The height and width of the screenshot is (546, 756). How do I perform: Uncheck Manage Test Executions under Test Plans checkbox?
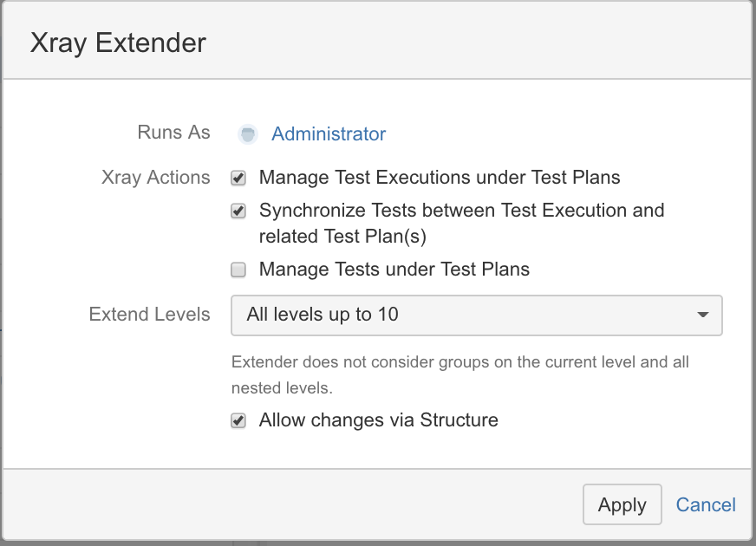click(238, 178)
